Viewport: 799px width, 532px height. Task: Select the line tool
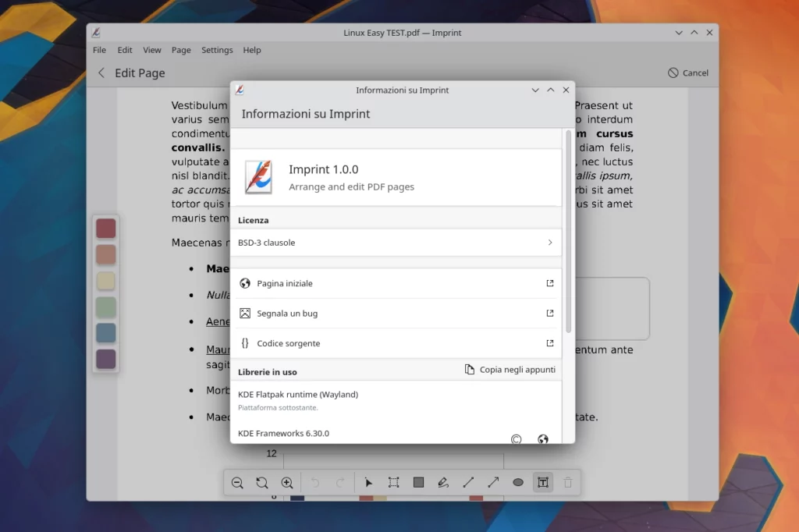(468, 483)
